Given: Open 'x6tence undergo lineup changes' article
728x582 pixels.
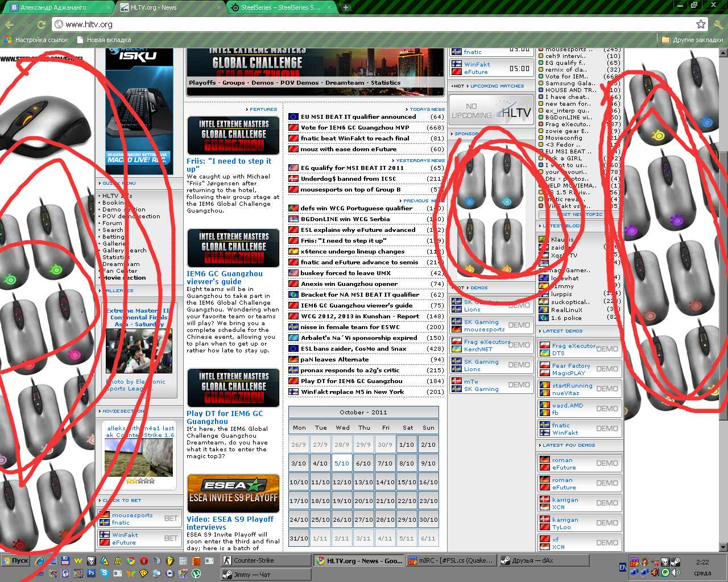Looking at the screenshot, I should point(353,252).
